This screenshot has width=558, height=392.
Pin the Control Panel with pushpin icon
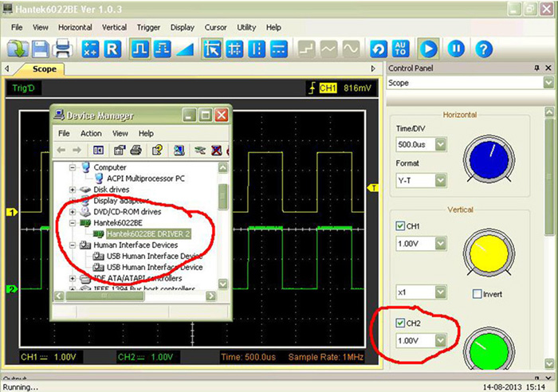[536, 68]
